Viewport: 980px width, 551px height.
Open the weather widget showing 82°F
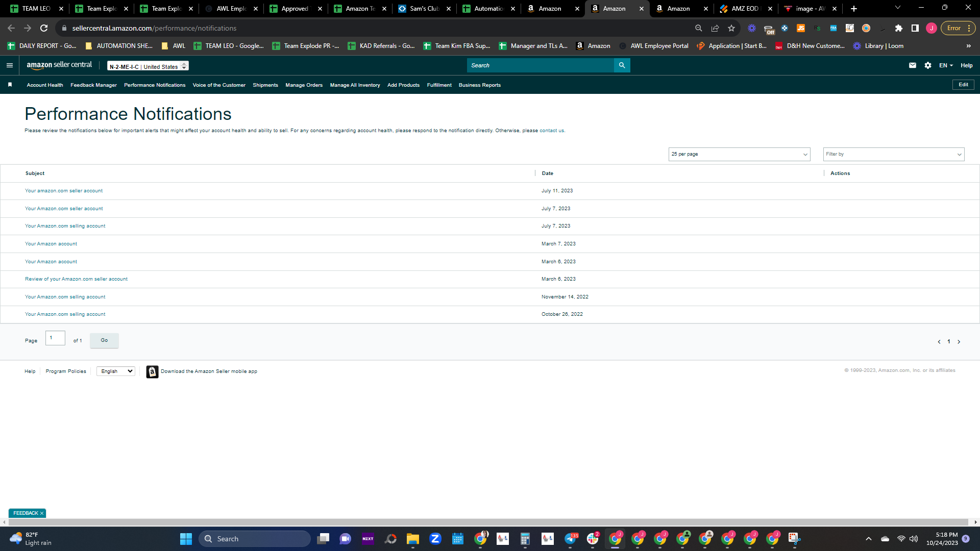tap(31, 539)
